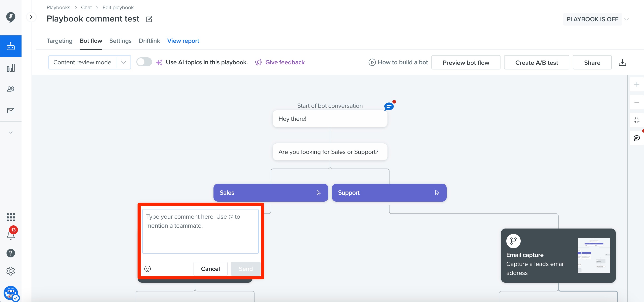The width and height of the screenshot is (644, 302).
Task: Click the user avatar in sidebar
Action: [x=11, y=293]
